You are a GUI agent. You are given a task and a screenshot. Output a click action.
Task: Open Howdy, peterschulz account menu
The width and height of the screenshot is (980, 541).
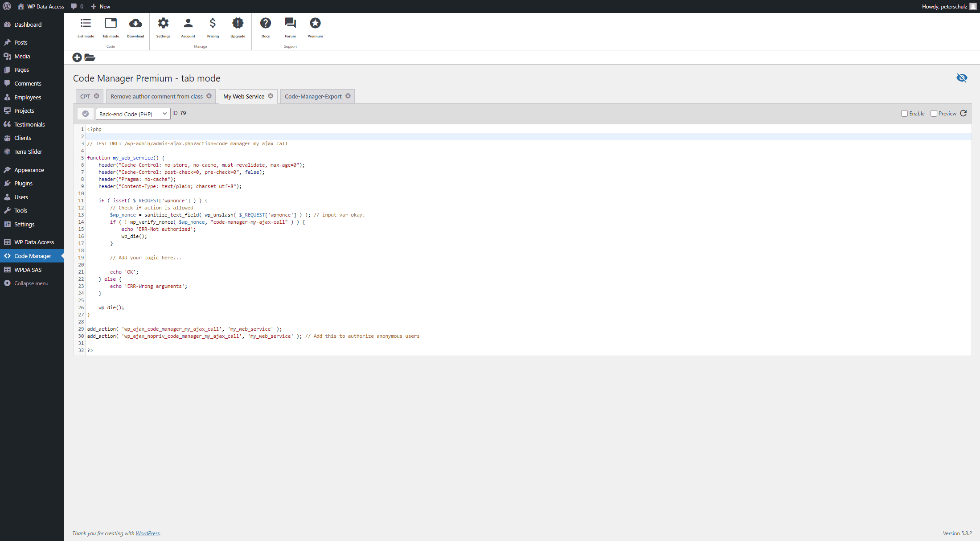tap(948, 6)
